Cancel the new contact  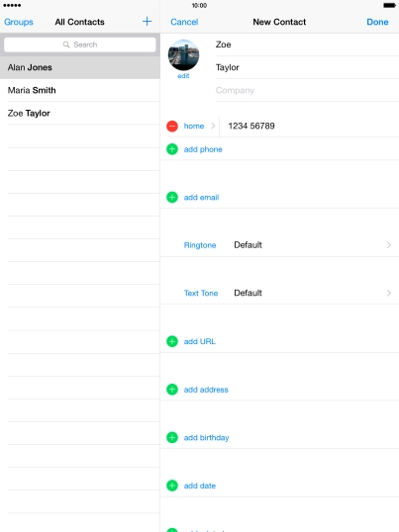pyautogui.click(x=184, y=22)
